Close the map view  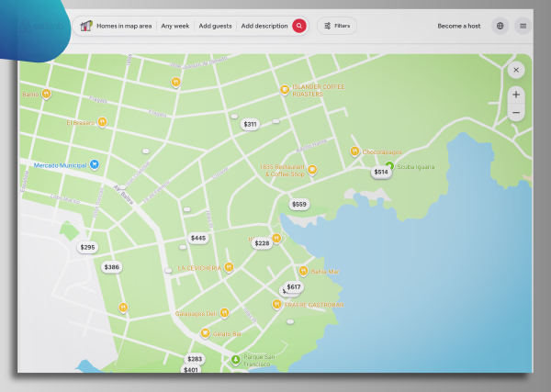(x=516, y=70)
